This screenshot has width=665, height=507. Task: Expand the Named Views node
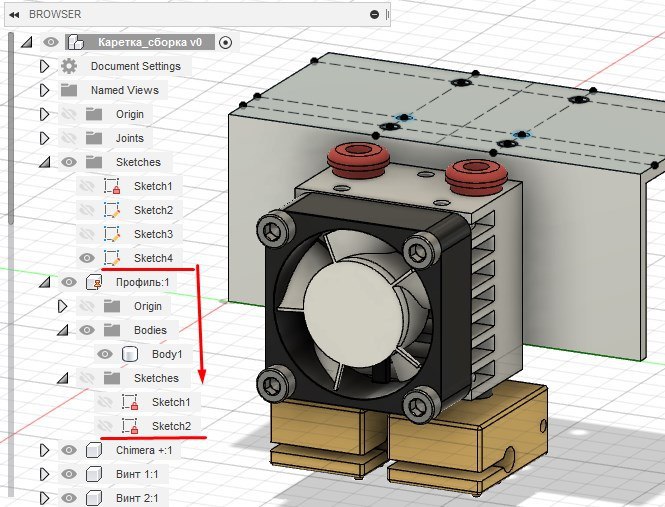[x=45, y=90]
